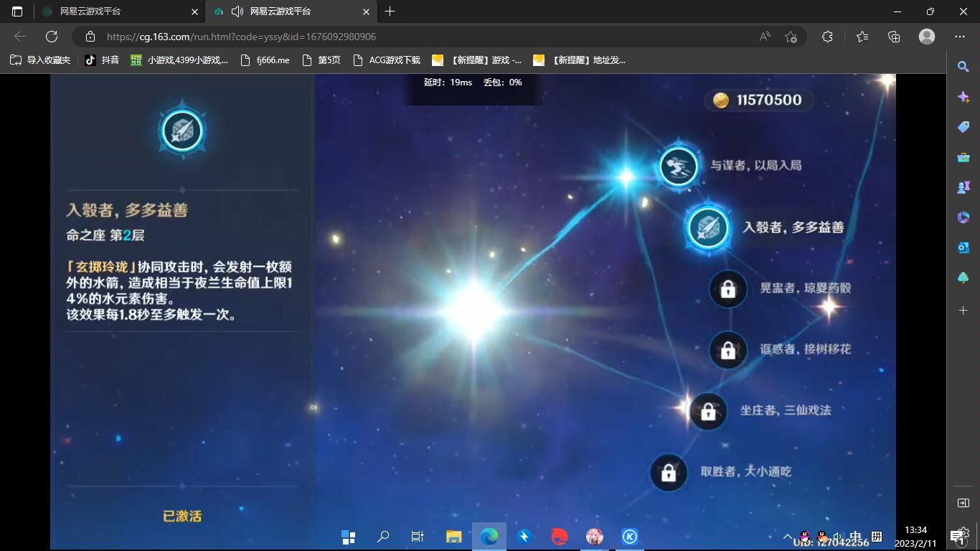Open the ACG游戏下载 bookmark
This screenshot has width=980, height=551.
click(x=386, y=60)
